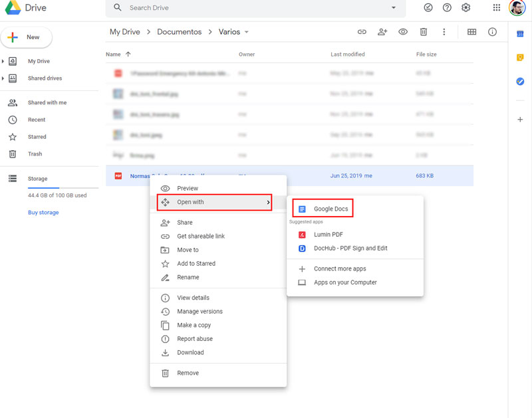532x418 pixels.
Task: Select Download in the context menu
Action: point(190,352)
